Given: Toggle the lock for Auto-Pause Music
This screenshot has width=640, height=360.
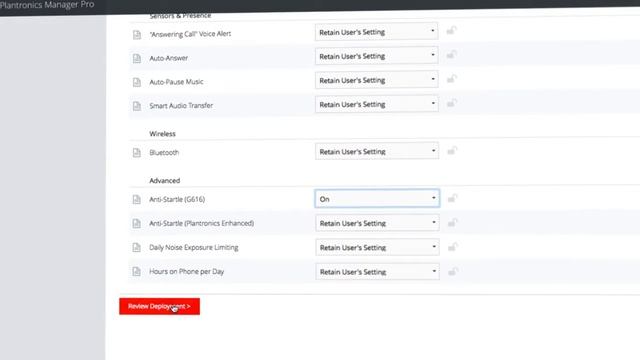Looking at the screenshot, I should pos(451,79).
